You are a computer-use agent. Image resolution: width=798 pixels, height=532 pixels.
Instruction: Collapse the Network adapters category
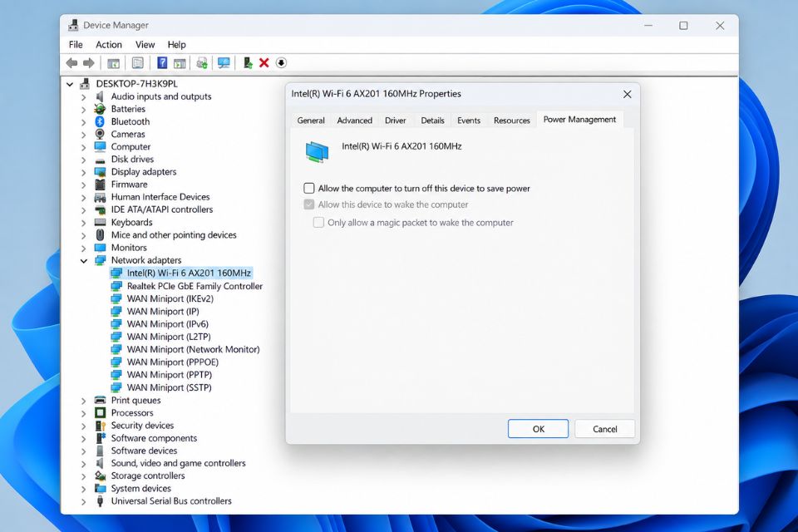pos(83,261)
